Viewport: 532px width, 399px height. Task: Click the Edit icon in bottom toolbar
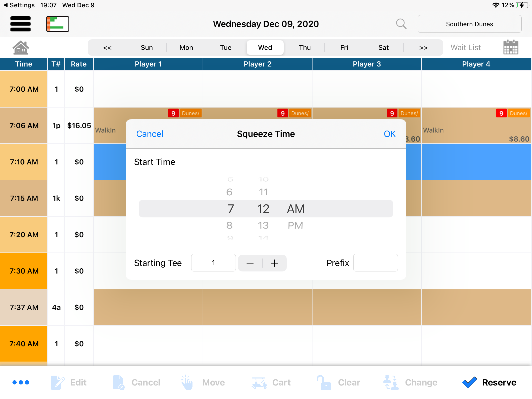[58, 382]
